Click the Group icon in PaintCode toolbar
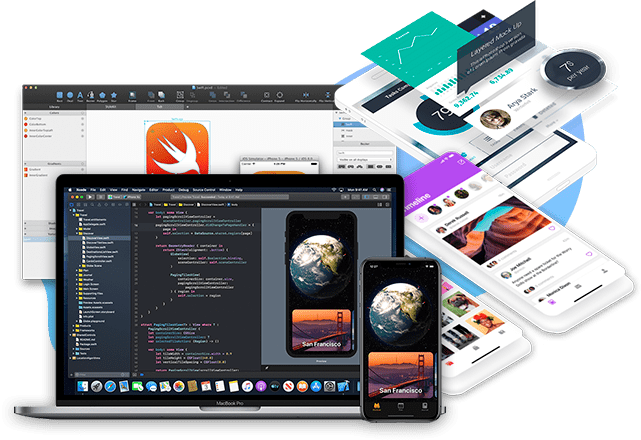 point(180,95)
